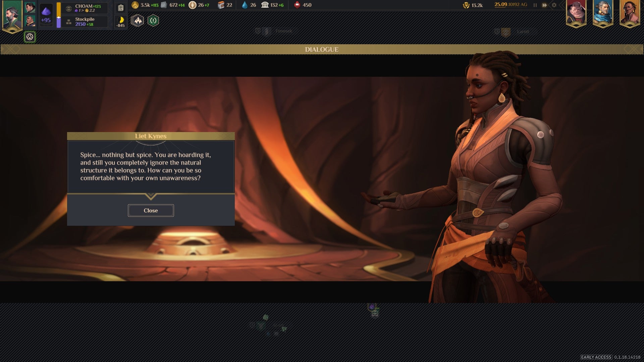Select the plascrete block resource icon

click(164, 5)
